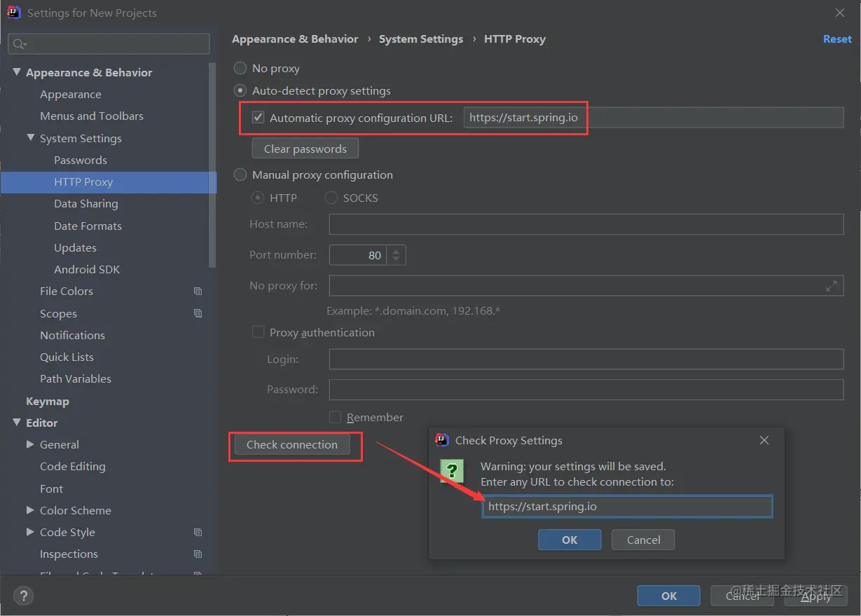Image resolution: width=861 pixels, height=616 pixels.
Task: Click the Clear passwords button
Action: pyautogui.click(x=305, y=149)
